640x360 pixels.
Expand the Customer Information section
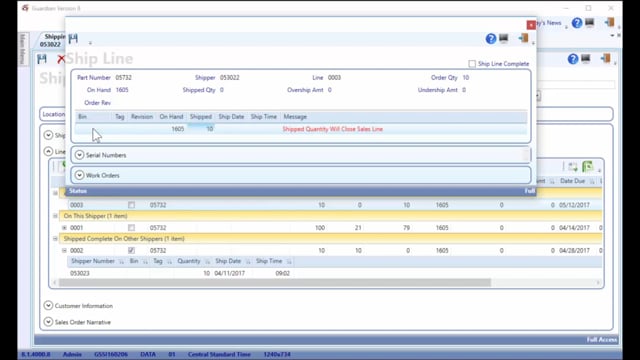(x=48, y=306)
